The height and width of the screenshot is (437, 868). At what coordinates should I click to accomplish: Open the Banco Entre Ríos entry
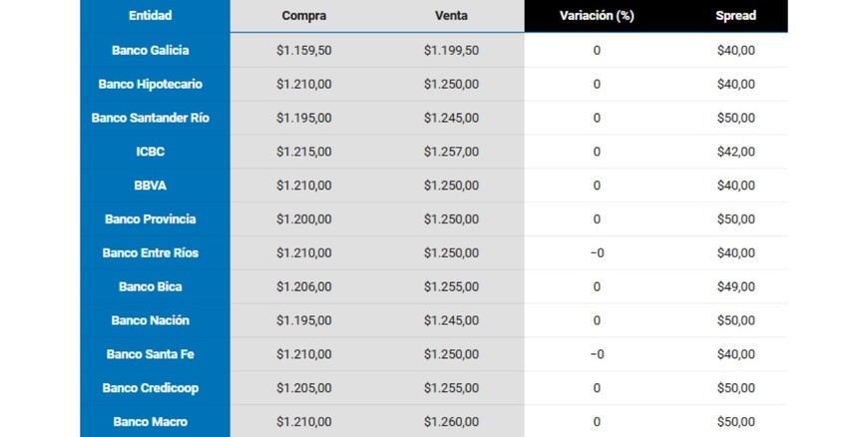pyautogui.click(x=151, y=253)
